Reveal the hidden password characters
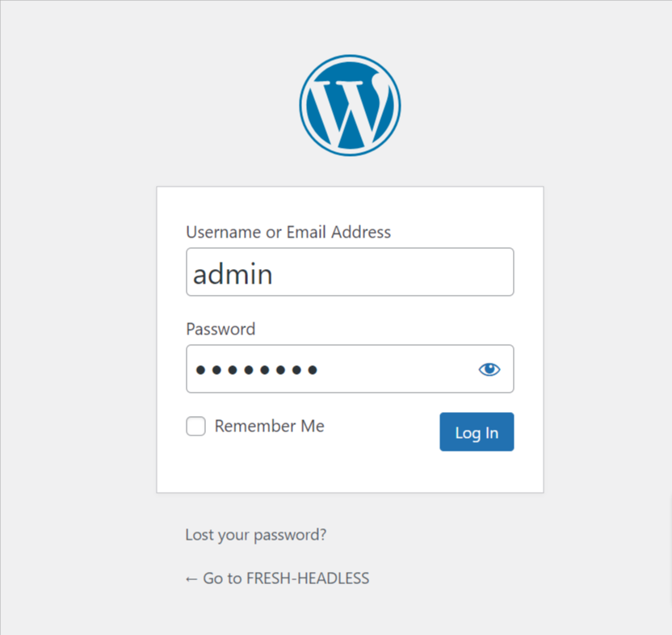Viewport: 672px width, 635px height. (x=489, y=369)
